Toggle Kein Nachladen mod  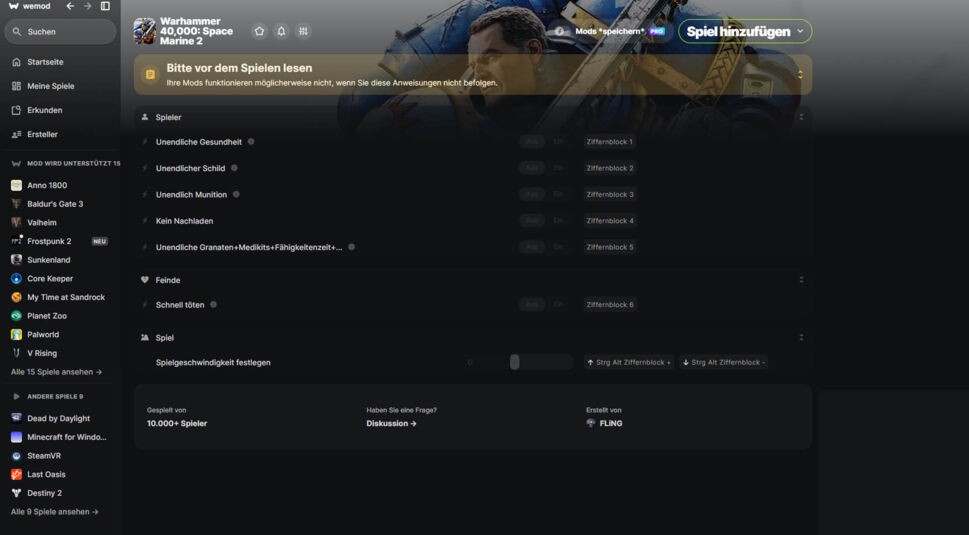[x=544, y=221]
